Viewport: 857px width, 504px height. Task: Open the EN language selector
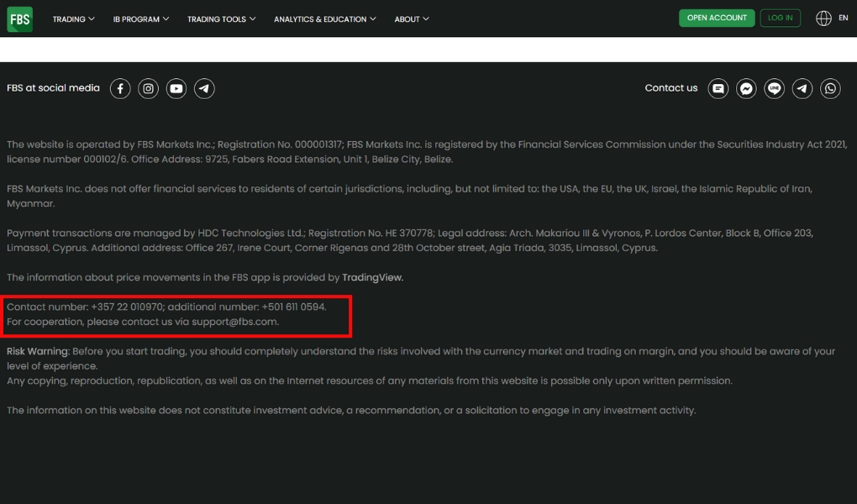(844, 18)
